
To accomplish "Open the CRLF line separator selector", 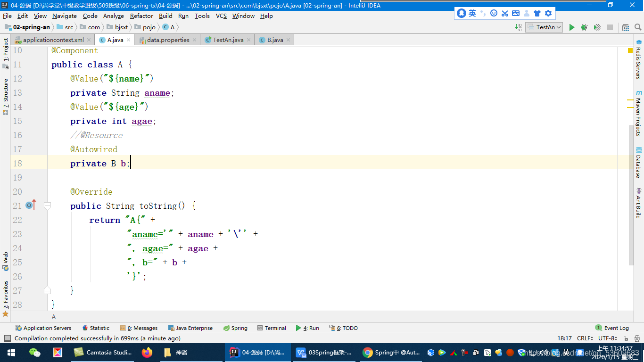I will tap(585, 338).
